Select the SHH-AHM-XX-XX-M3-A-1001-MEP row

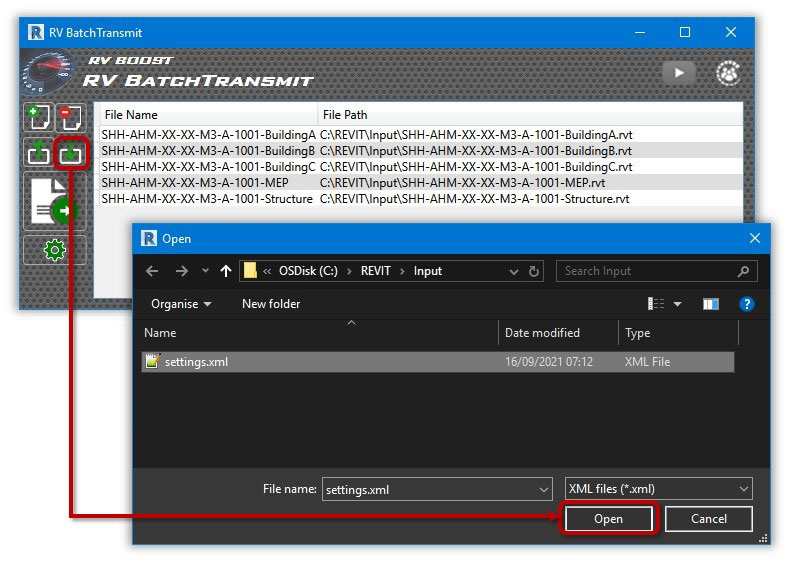(421, 183)
